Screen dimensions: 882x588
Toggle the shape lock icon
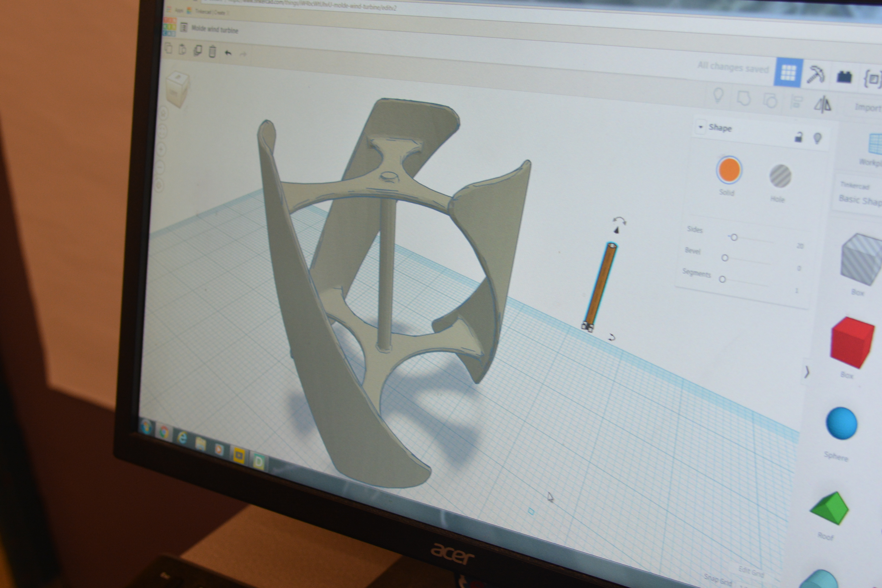coord(798,137)
